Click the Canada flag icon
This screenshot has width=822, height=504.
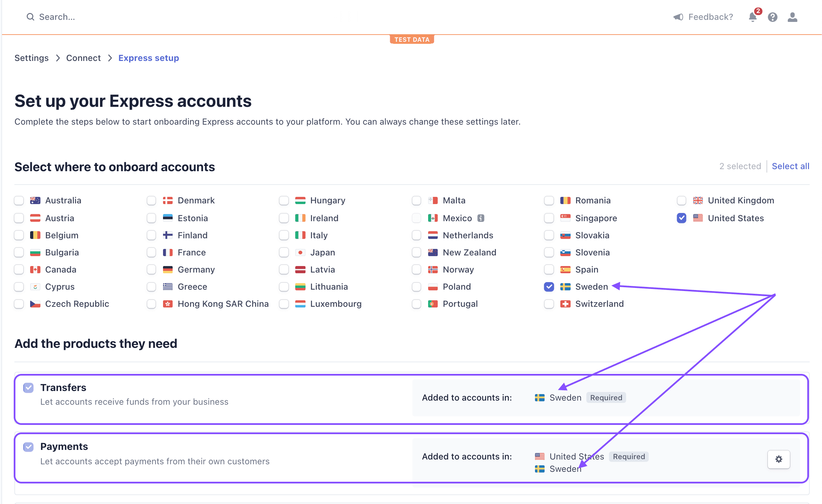pos(35,269)
